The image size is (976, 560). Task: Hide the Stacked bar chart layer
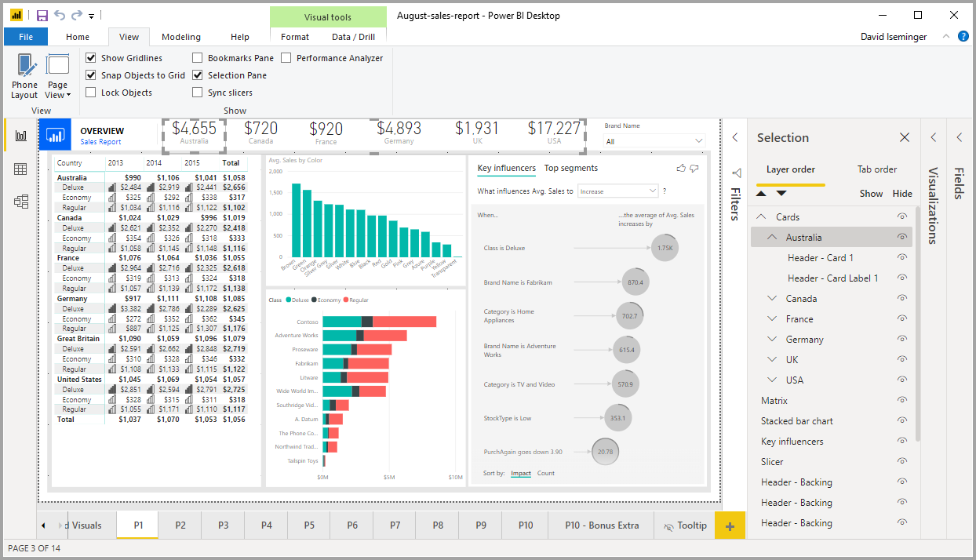click(x=902, y=421)
